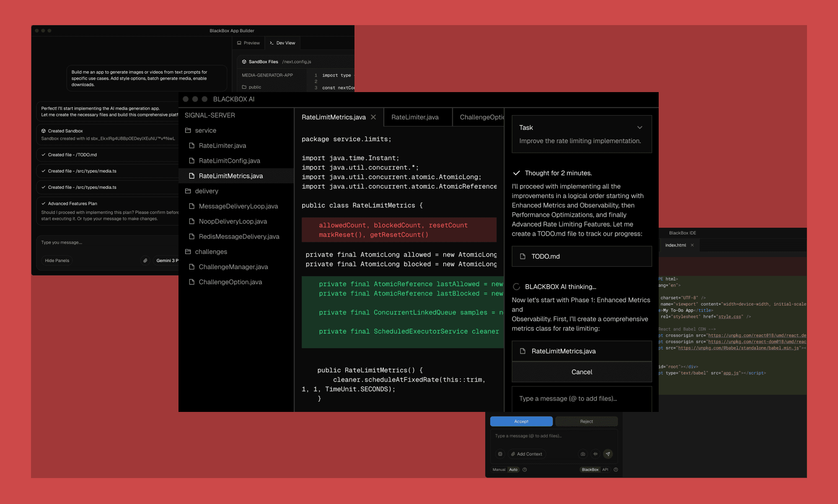Close the RateLimitMetrics.java tab
Screen dimensions: 838x504
tap(373, 117)
